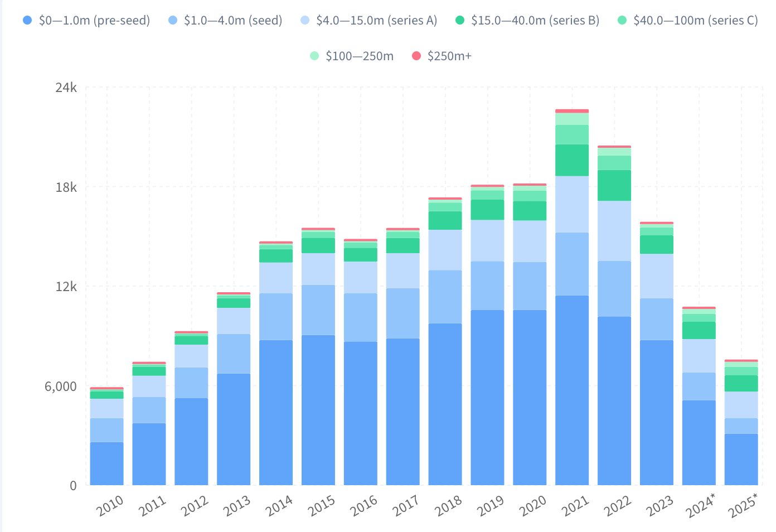The image size is (776, 532).
Task: Click the 2019 seed bar segment
Action: tap(487, 286)
